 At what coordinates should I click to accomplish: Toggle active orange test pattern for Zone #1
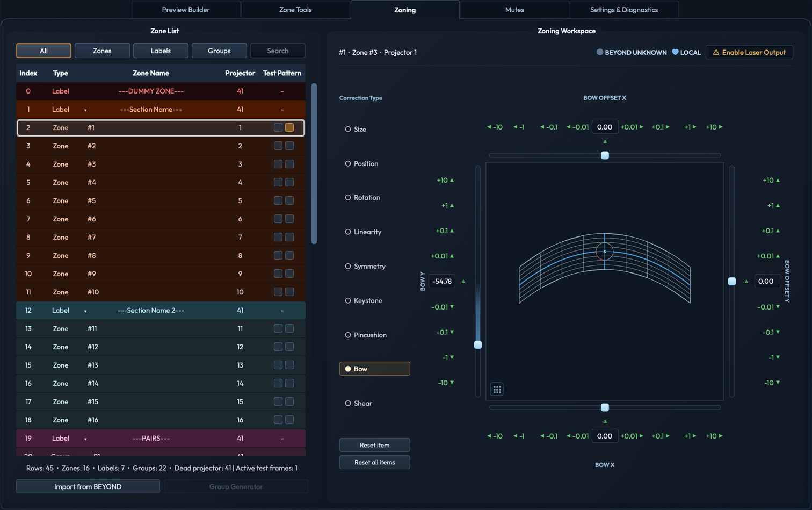(x=289, y=127)
